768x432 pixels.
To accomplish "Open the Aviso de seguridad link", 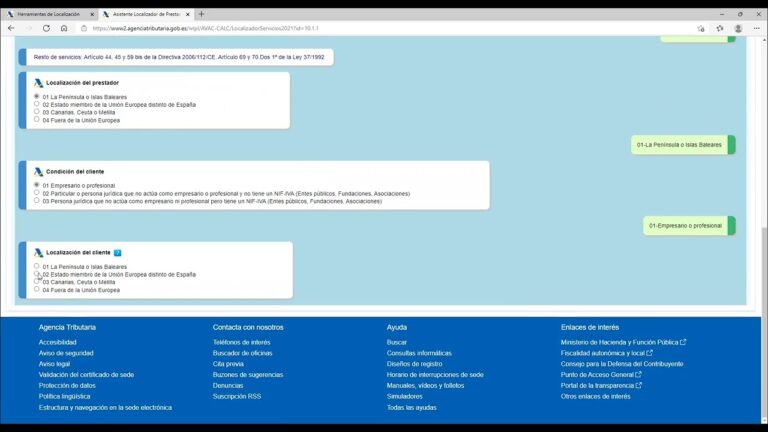I will pyautogui.click(x=66, y=353).
